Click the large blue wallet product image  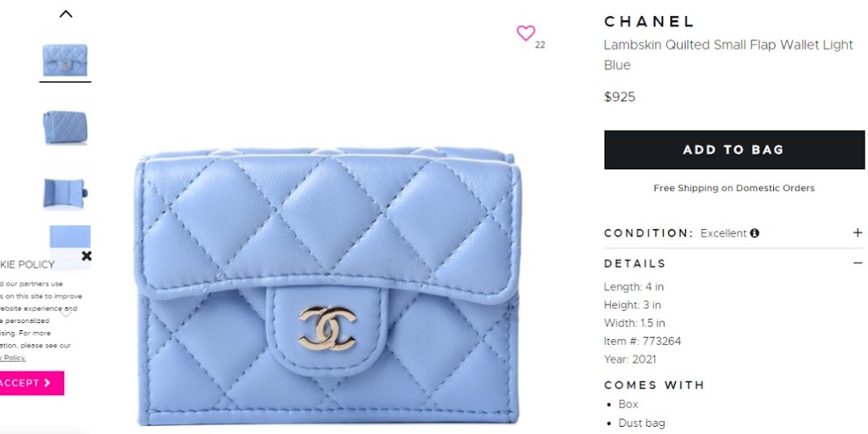[x=327, y=286]
